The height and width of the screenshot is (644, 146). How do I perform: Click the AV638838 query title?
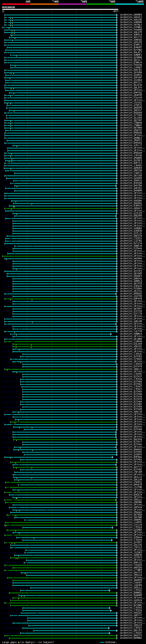tap(8, 7)
